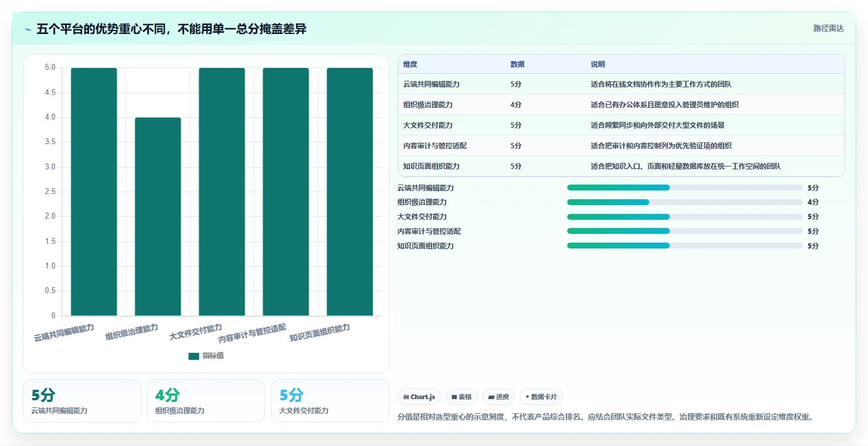Click description 适合将在线文档协作作为主要工作方式的团队

661,84
